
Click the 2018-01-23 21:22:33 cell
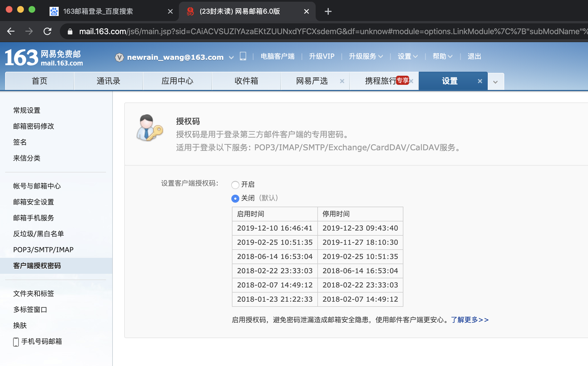click(275, 299)
